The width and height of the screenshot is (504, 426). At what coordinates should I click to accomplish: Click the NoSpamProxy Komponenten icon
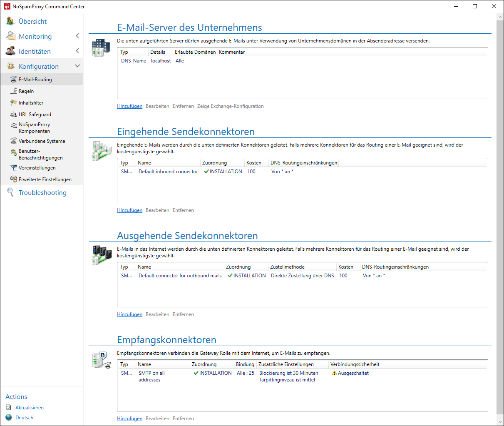point(14,125)
